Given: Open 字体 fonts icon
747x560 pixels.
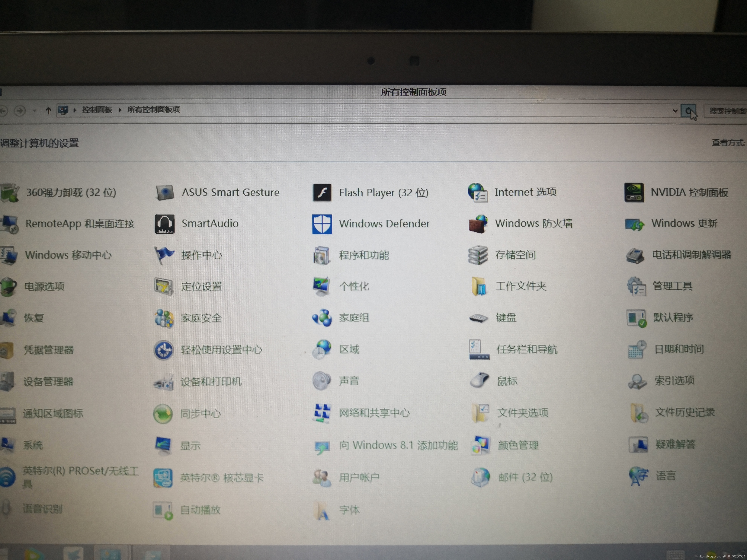Looking at the screenshot, I should [x=322, y=510].
